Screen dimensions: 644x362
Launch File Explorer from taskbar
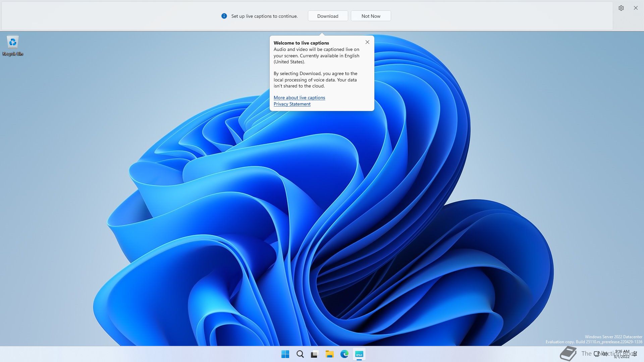[x=329, y=354]
